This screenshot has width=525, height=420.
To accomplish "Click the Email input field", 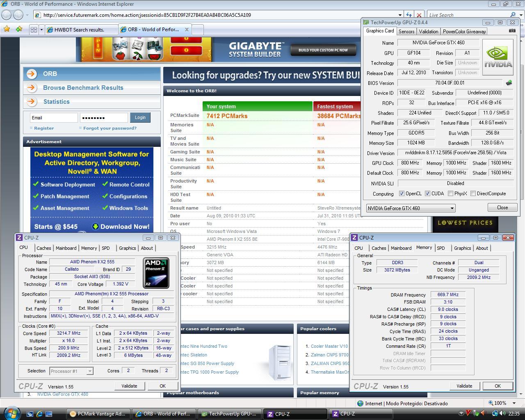I will tap(53, 118).
